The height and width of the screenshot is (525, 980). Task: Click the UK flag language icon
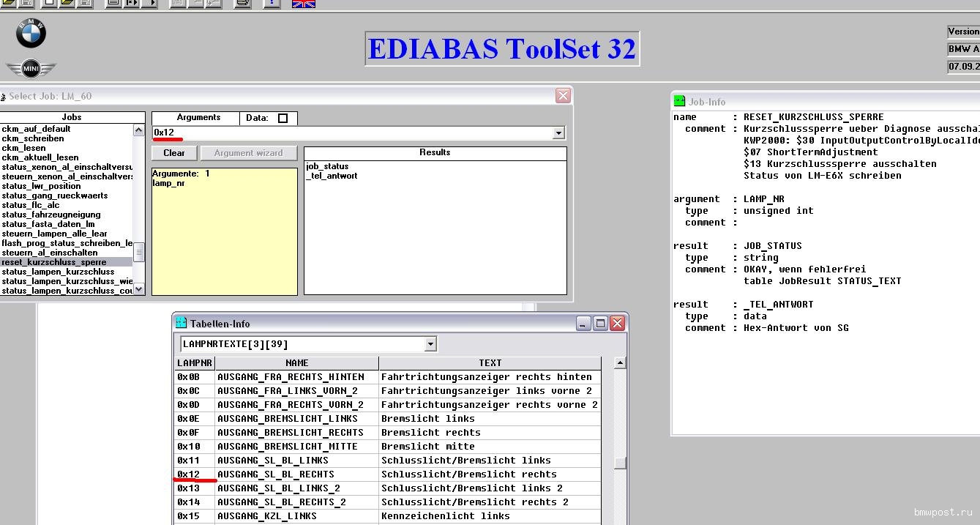[x=304, y=4]
